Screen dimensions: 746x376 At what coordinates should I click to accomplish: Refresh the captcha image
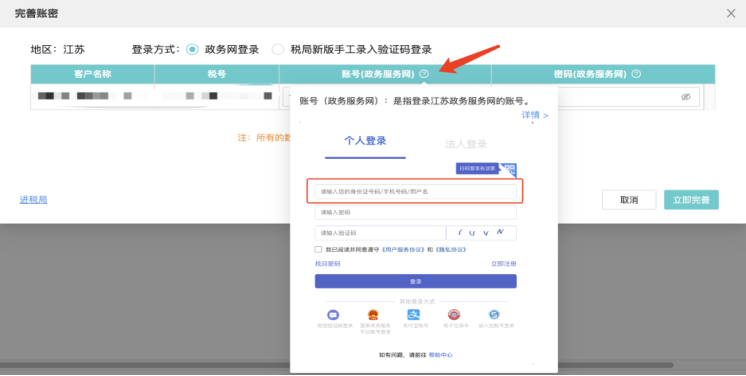click(481, 233)
